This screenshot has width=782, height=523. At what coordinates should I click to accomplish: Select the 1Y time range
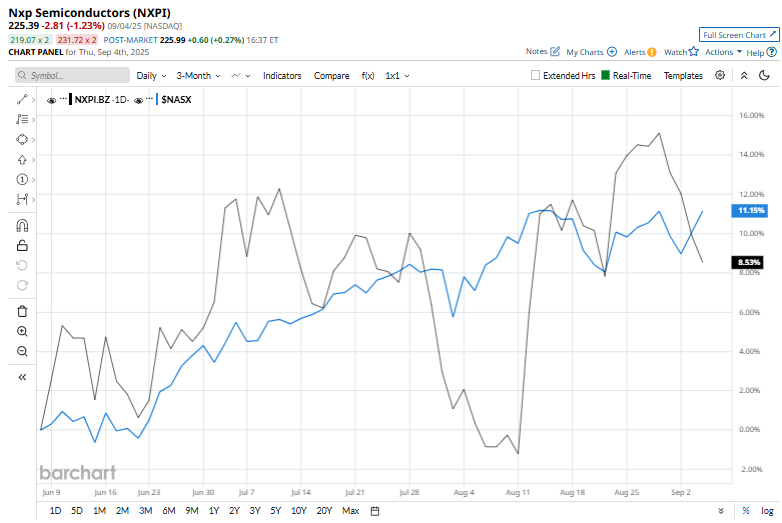point(214,511)
